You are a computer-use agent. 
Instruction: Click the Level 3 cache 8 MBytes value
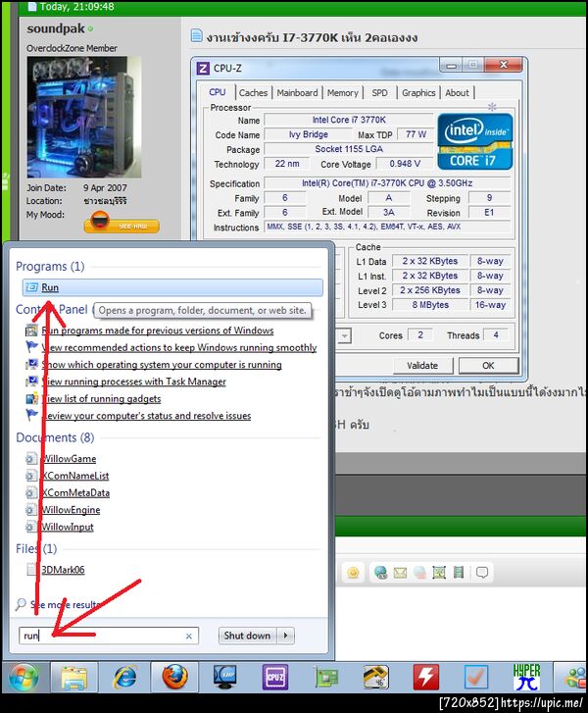(430, 305)
